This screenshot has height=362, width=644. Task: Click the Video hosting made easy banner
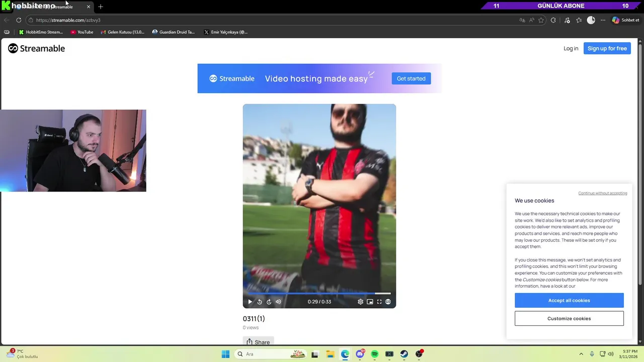[319, 78]
